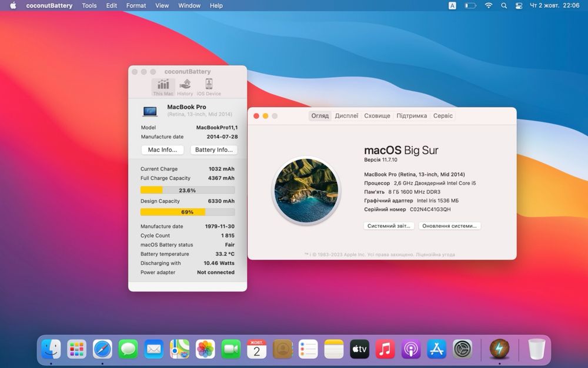This screenshot has width=588, height=368.
Task: Select the serial number C02N4C41G3QH
Action: point(430,210)
